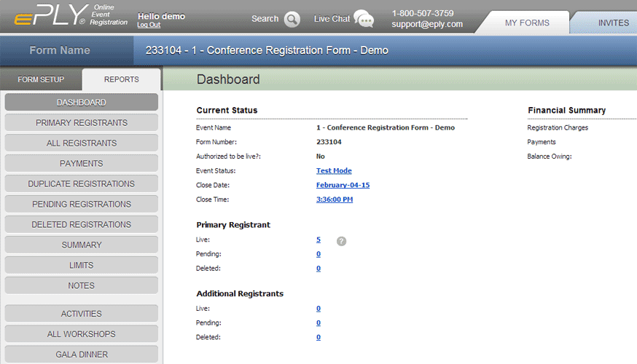The image size is (637, 364).
Task: Click Additional Registrants Deleted count link
Action: 318,337
